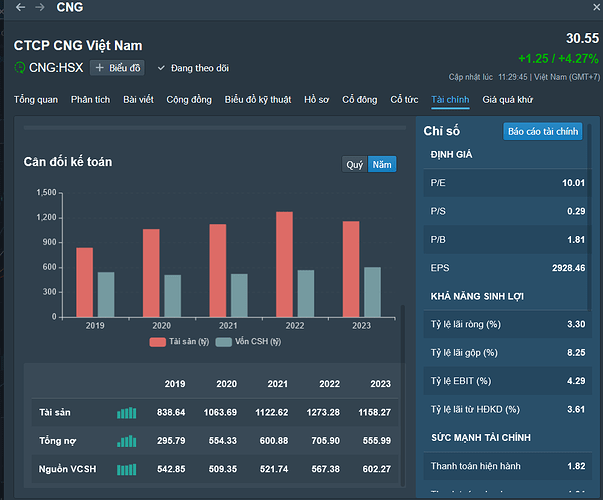This screenshot has height=500, width=603.
Task: Open the Biểu đồ kỹ thuật tab
Action: pos(258,100)
